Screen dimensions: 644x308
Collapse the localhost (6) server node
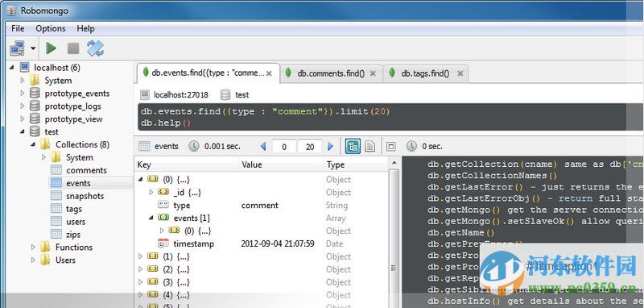coord(11,67)
